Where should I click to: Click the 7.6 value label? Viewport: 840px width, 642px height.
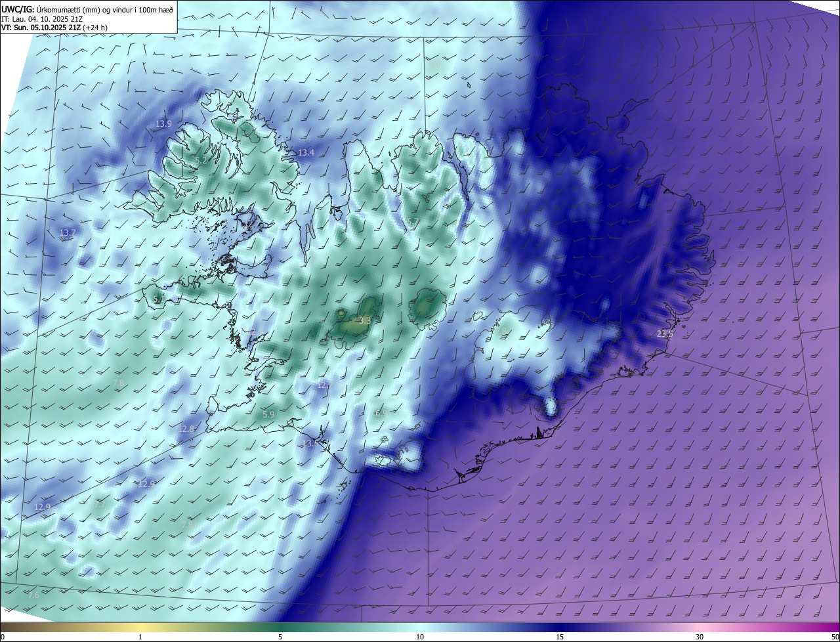34,595
